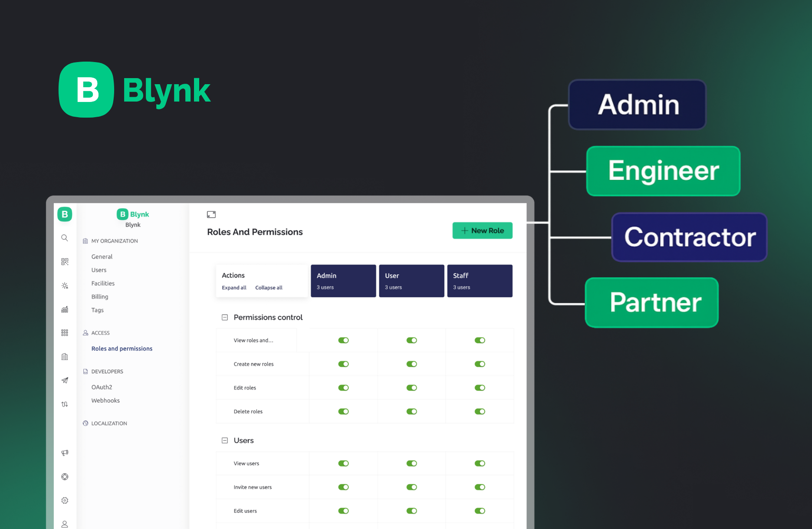Open Users in My Organization menu
The image size is (812, 529).
[99, 270]
